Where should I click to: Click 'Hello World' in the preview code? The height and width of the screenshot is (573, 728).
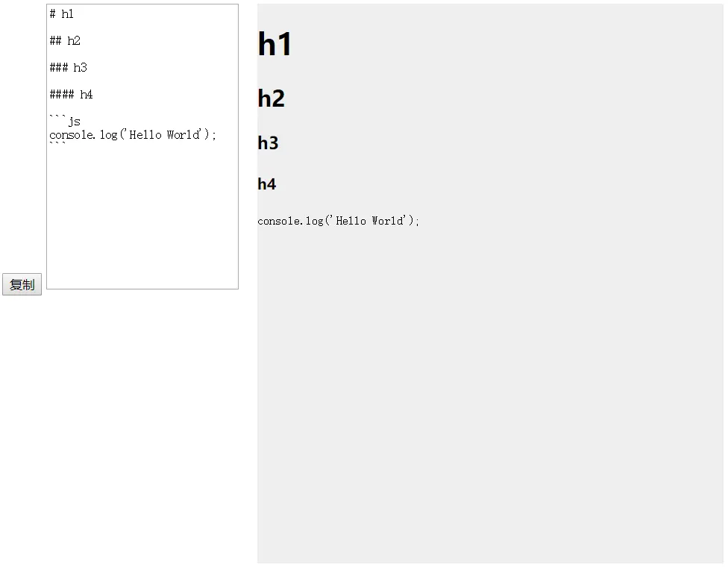[370, 221]
